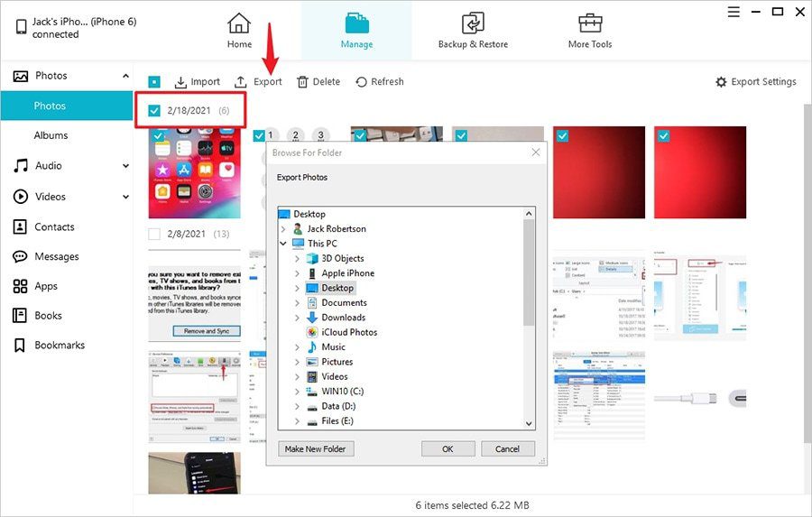812x517 pixels.
Task: Click the Books sidebar icon
Action: pos(20,316)
